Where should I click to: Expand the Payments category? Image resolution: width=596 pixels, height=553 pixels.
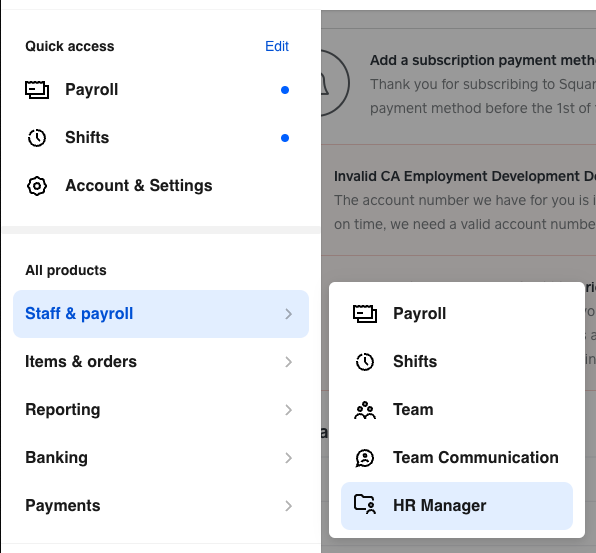(x=161, y=506)
